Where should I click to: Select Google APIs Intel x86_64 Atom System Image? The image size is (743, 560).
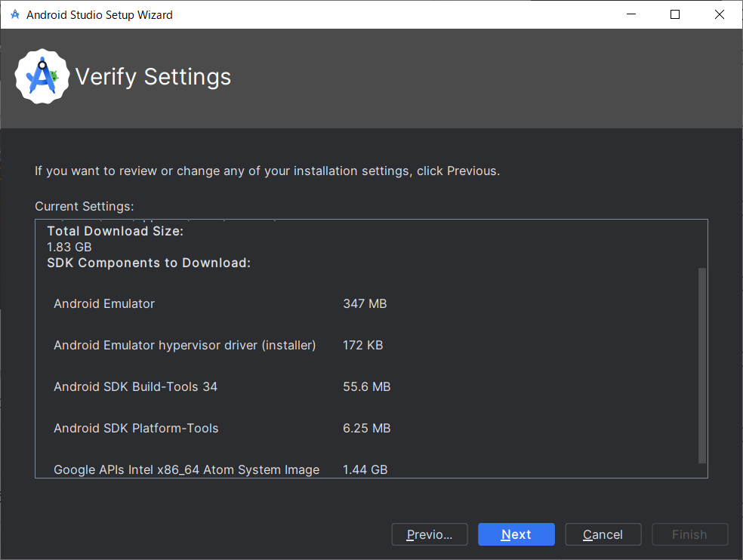tap(187, 469)
